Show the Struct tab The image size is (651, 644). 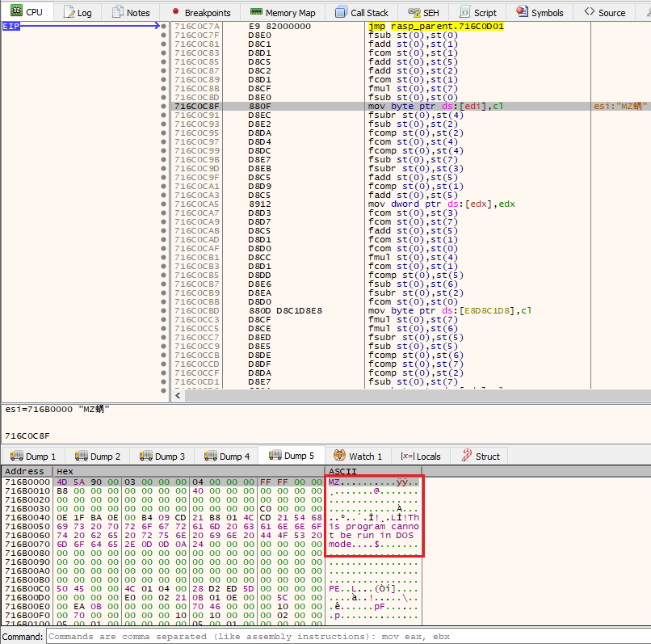coord(480,457)
